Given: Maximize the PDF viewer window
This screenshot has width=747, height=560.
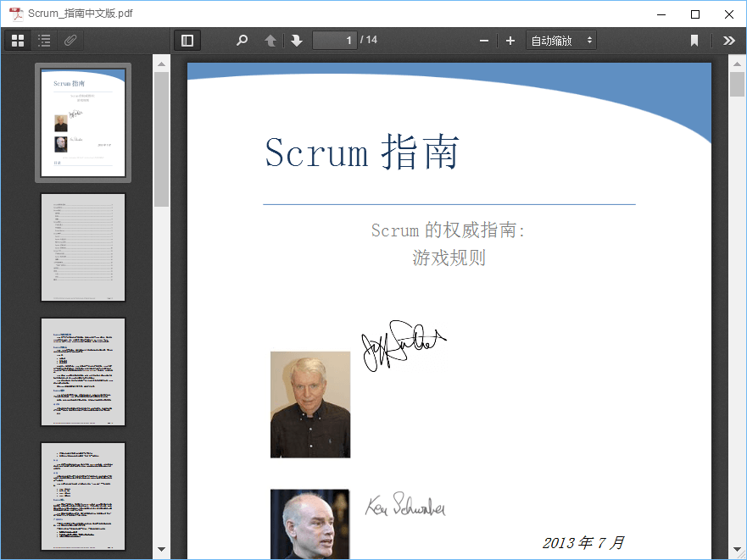Looking at the screenshot, I should (x=695, y=14).
